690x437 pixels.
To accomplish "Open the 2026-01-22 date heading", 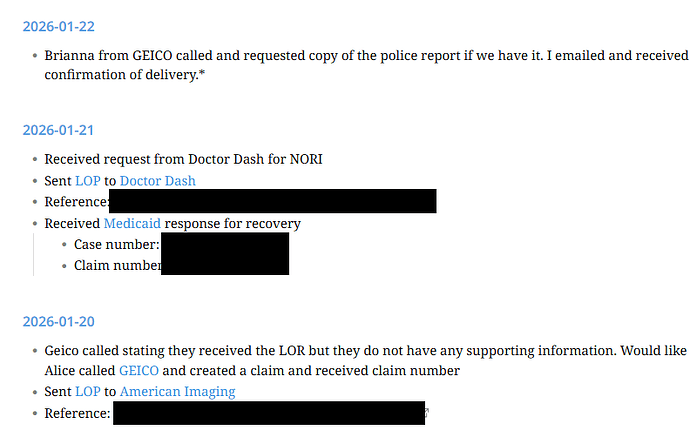I will coord(59,27).
